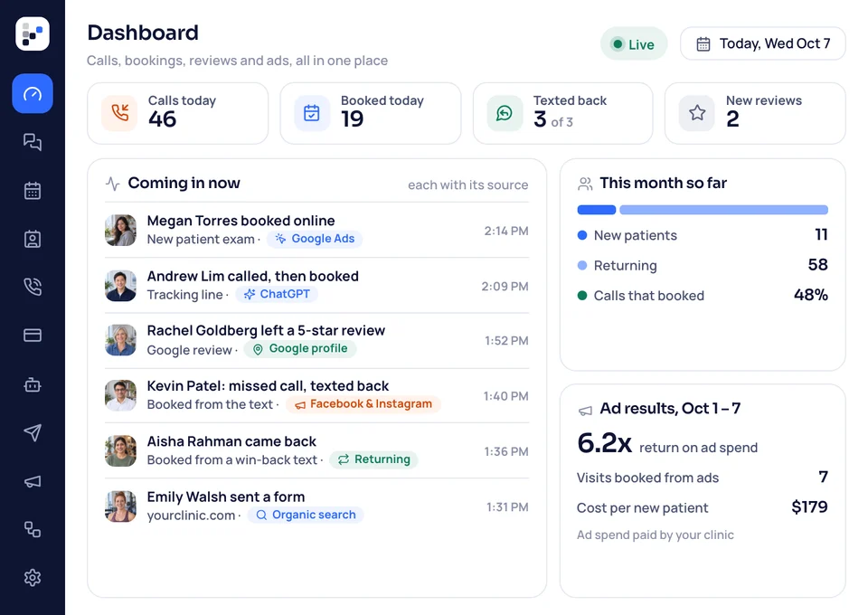
Task: Open the Today, Wed Oct 7 date picker
Action: pyautogui.click(x=763, y=43)
